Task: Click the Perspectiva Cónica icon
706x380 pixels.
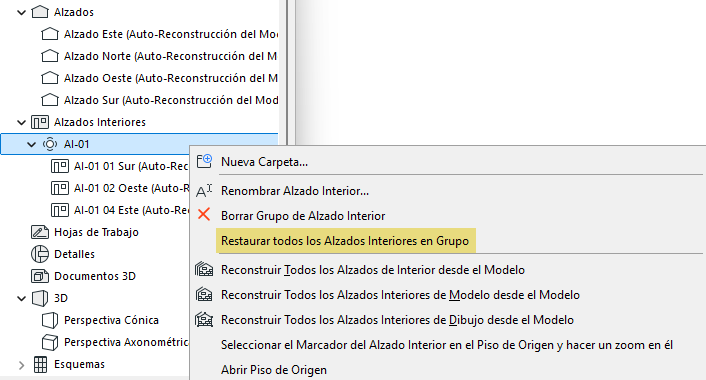Action: coord(50,320)
